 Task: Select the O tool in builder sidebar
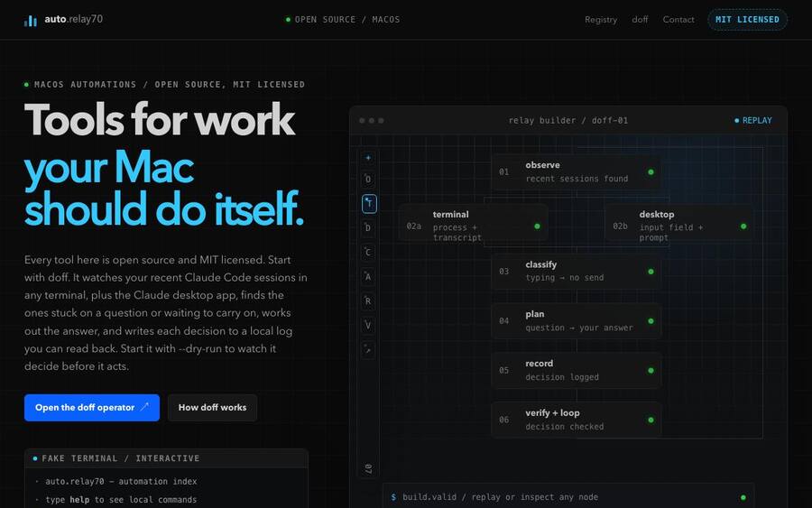(x=368, y=180)
